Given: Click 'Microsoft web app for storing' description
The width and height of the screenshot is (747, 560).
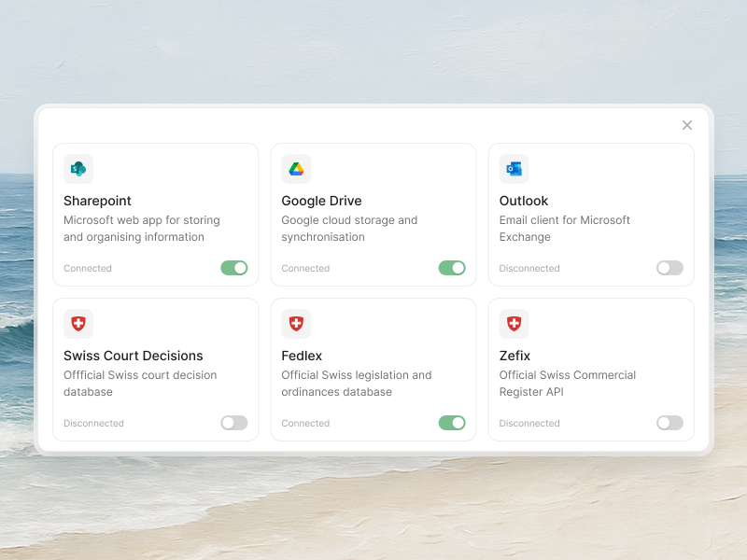Looking at the screenshot, I should [142, 220].
